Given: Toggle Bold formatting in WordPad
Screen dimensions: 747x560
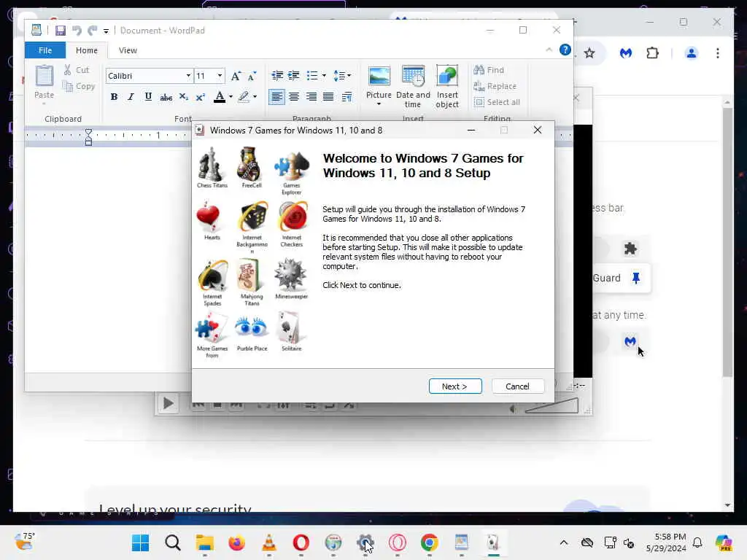Looking at the screenshot, I should pyautogui.click(x=114, y=97).
